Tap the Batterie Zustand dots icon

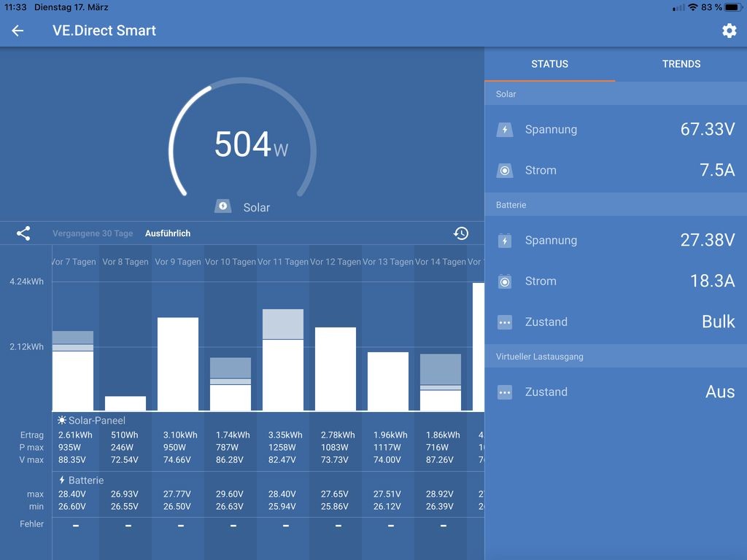[505, 322]
